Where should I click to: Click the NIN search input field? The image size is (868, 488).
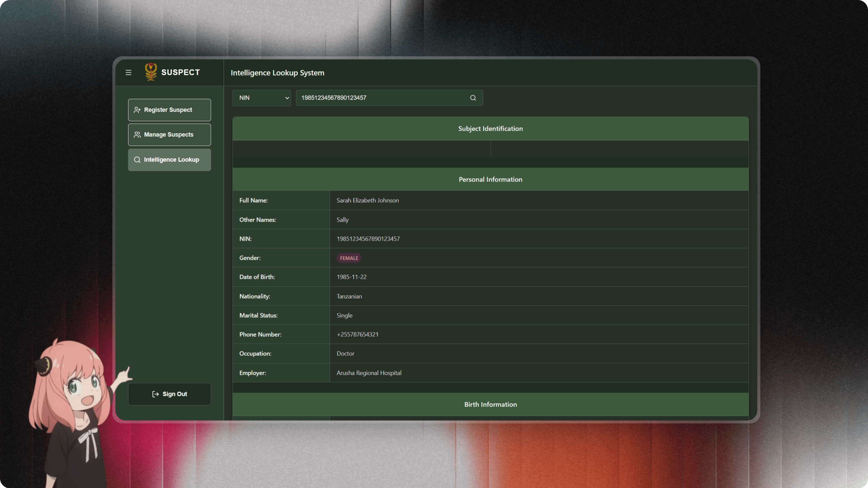(381, 98)
